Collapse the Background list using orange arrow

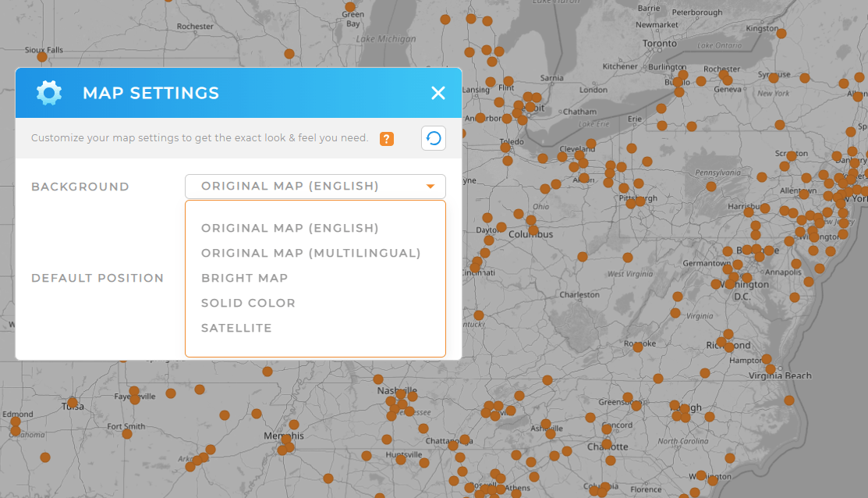(x=430, y=187)
